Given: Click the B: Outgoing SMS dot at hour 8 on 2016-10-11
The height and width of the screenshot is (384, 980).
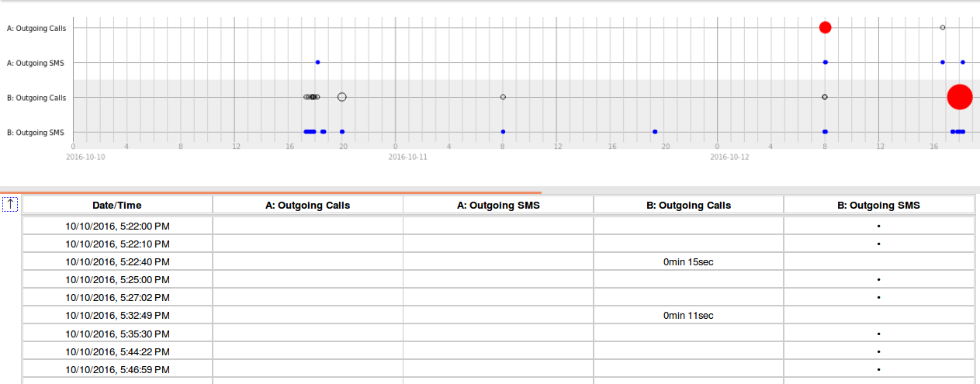Looking at the screenshot, I should tap(503, 132).
